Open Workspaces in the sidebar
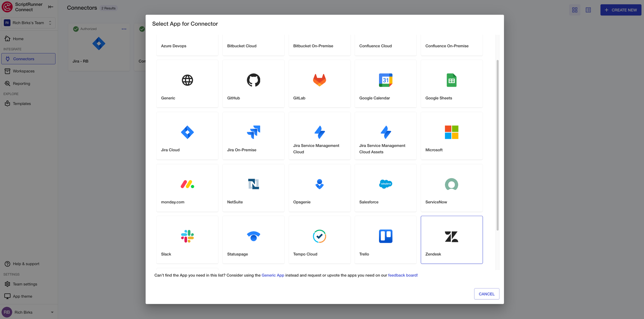This screenshot has width=644, height=319. 28,71
